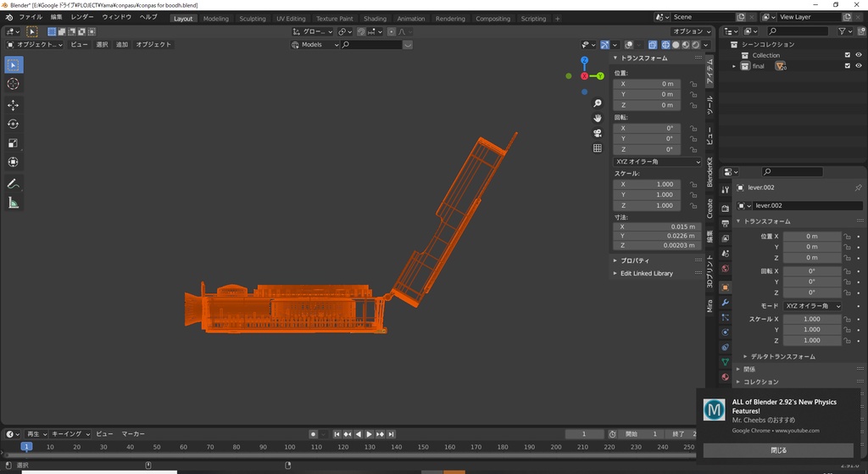Open the ファイル menu
This screenshot has width=868, height=474.
click(31, 17)
